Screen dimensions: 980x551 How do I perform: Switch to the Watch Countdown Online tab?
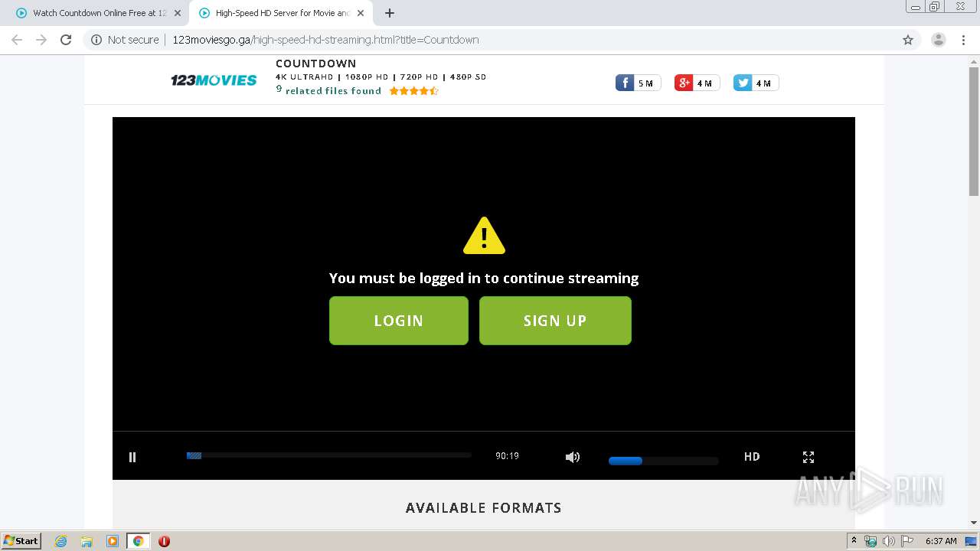coord(93,13)
